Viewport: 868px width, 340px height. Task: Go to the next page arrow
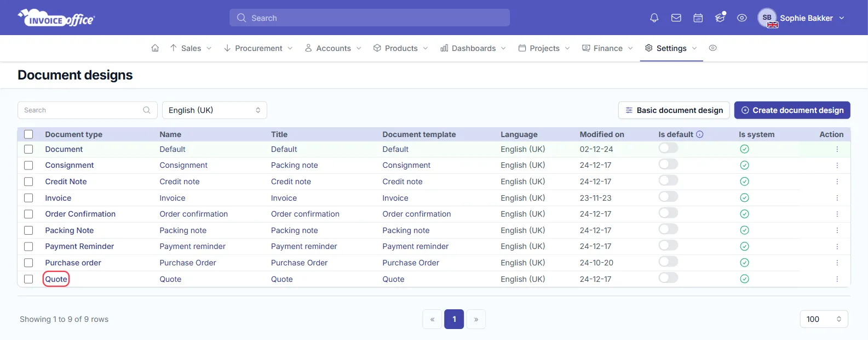click(476, 319)
